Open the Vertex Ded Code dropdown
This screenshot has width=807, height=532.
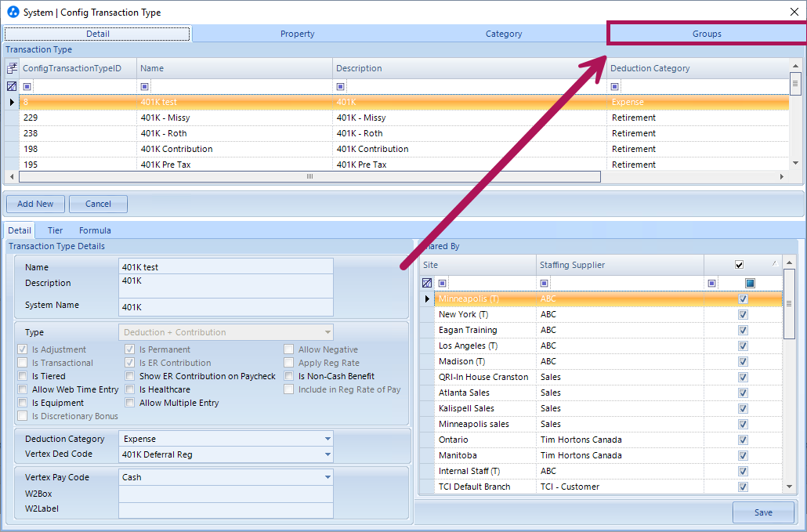[x=328, y=454]
